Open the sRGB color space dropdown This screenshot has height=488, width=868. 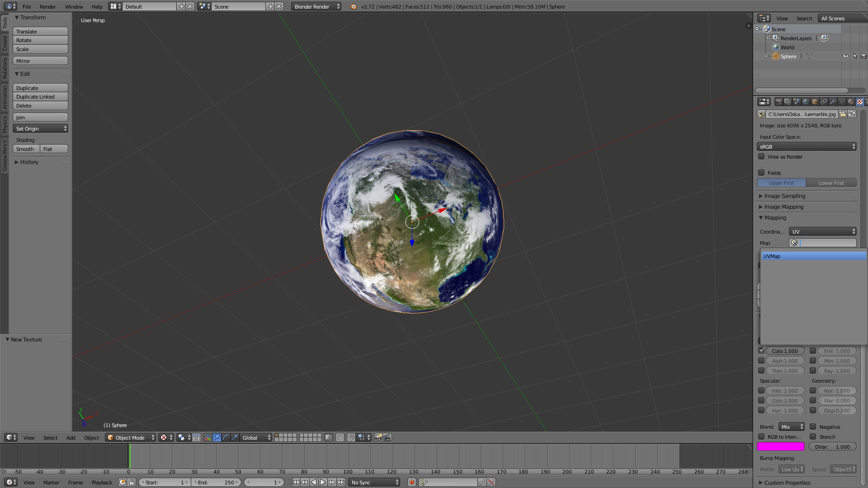coord(807,147)
